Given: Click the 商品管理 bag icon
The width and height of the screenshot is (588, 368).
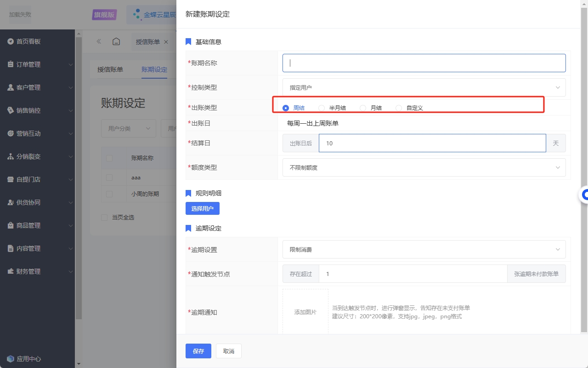Looking at the screenshot, I should (11, 225).
